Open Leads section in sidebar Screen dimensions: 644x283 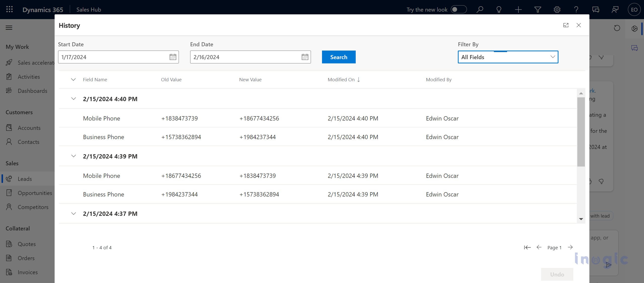click(24, 179)
